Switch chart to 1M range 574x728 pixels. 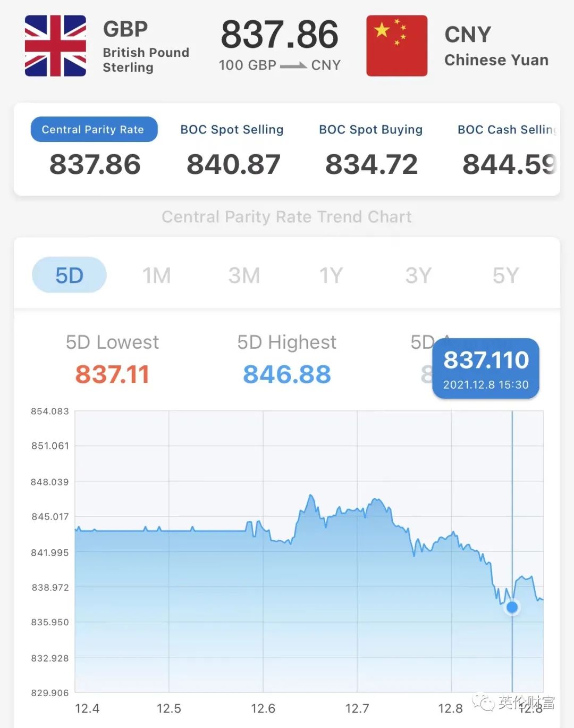coord(156,275)
